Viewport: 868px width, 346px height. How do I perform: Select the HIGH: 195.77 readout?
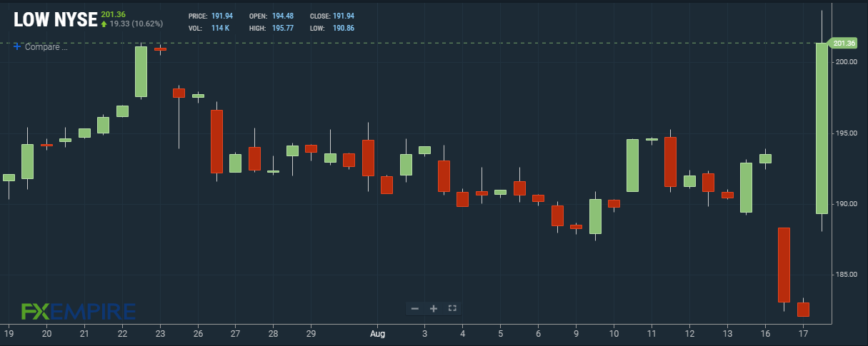click(x=272, y=29)
